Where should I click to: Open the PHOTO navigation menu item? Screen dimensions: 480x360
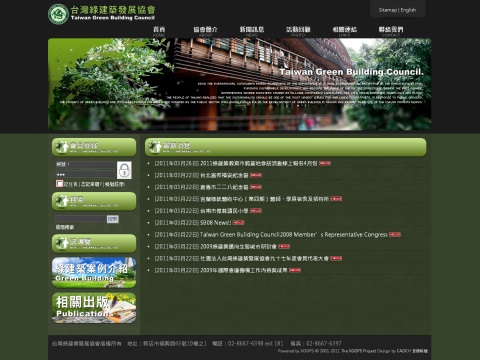[x=298, y=31]
